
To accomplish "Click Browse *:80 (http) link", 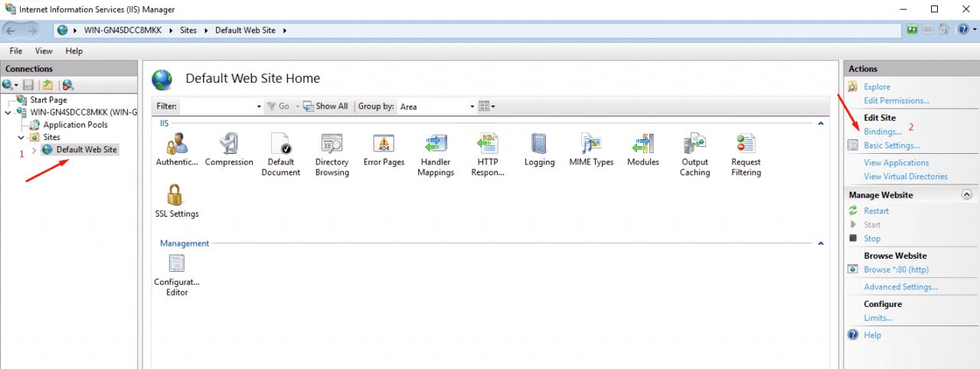I will (x=897, y=269).
